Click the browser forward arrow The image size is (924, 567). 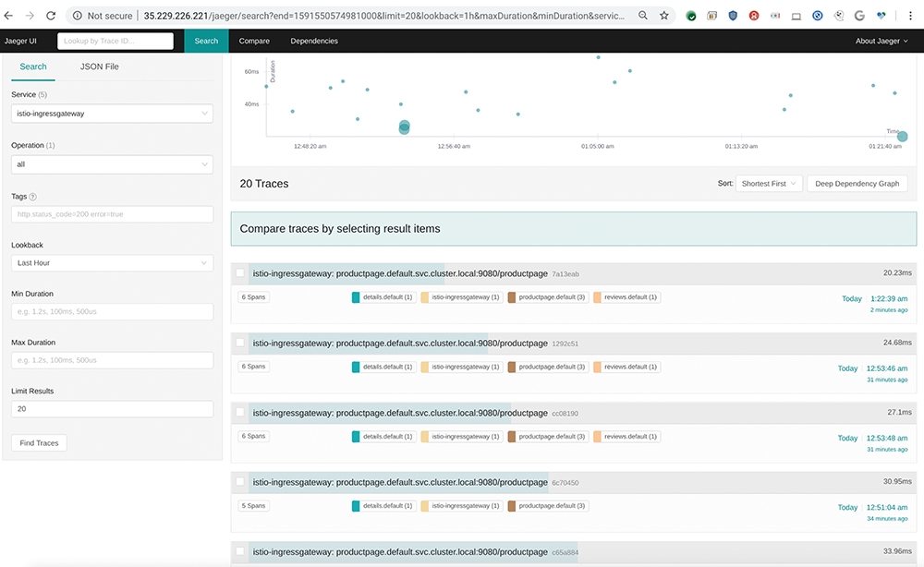(30, 16)
